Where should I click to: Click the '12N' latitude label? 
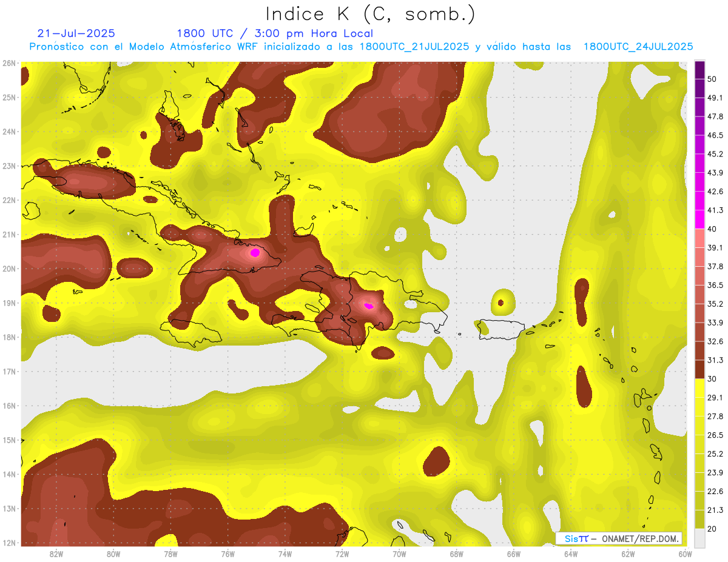pyautogui.click(x=9, y=543)
